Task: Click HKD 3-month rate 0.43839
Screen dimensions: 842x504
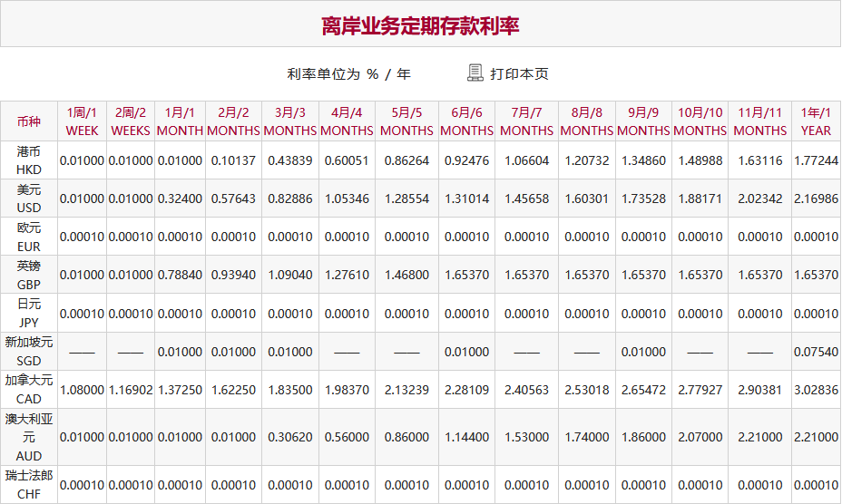Action: click(x=290, y=160)
